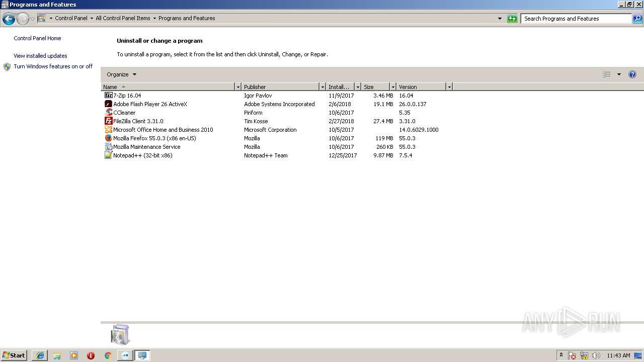Select FileZilla Client 3.31.0 entry name
The height and width of the screenshot is (362, 644).
point(138,121)
